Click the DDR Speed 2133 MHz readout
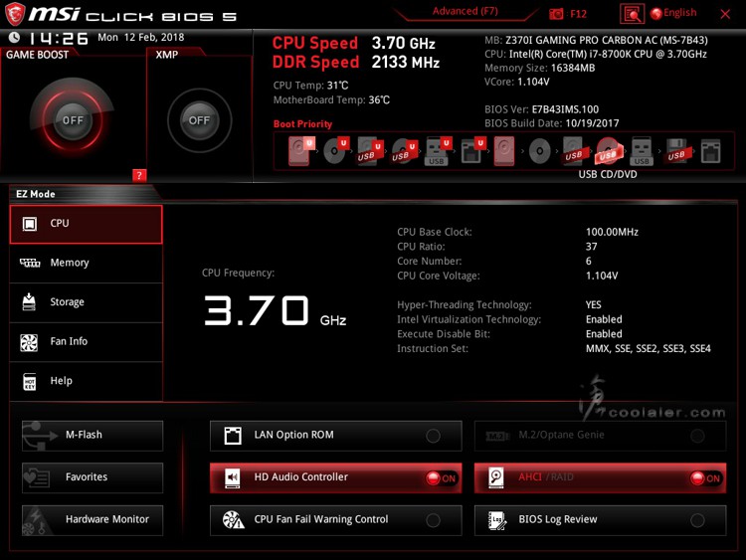 click(355, 62)
